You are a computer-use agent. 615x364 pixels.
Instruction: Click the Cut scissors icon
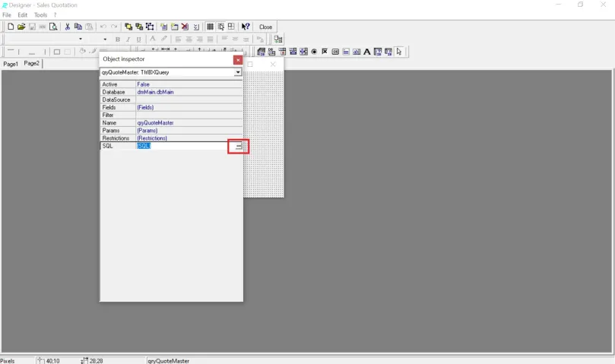point(67,27)
